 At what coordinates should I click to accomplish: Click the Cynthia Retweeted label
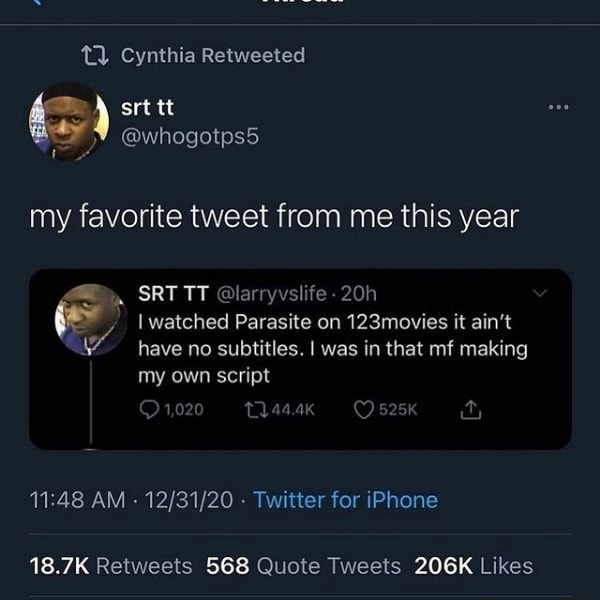click(x=212, y=56)
